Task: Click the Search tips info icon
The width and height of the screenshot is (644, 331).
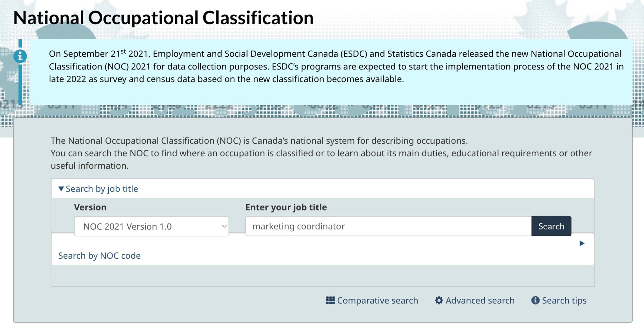Action: pyautogui.click(x=536, y=301)
